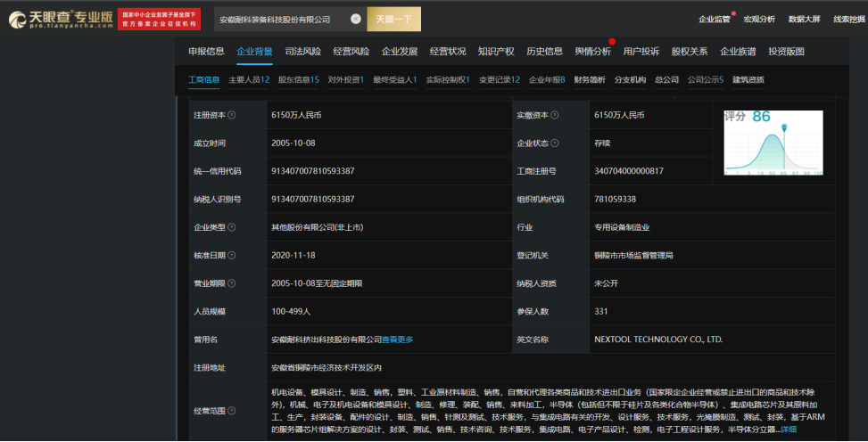Open help icon next to 注册资本
The height and width of the screenshot is (442, 868).
pyautogui.click(x=231, y=115)
